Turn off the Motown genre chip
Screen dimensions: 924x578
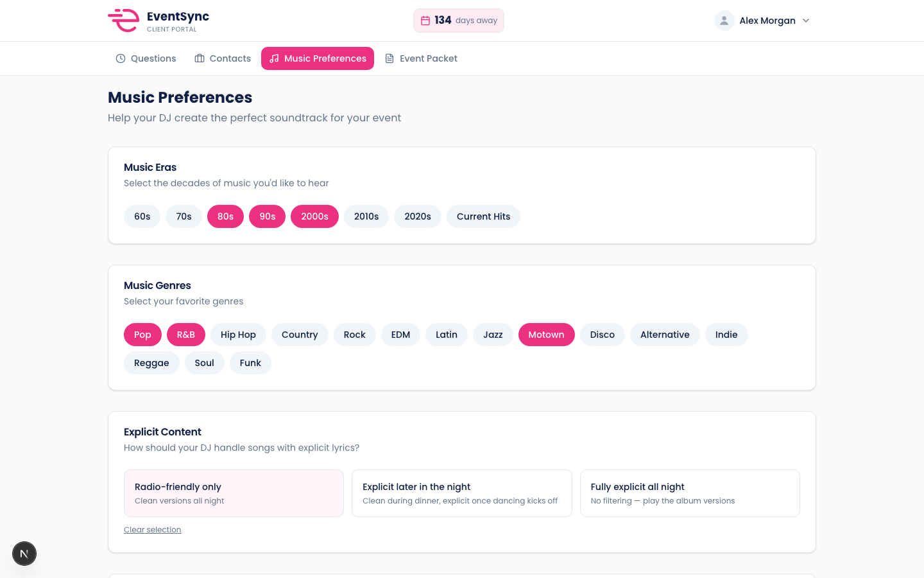(x=547, y=335)
